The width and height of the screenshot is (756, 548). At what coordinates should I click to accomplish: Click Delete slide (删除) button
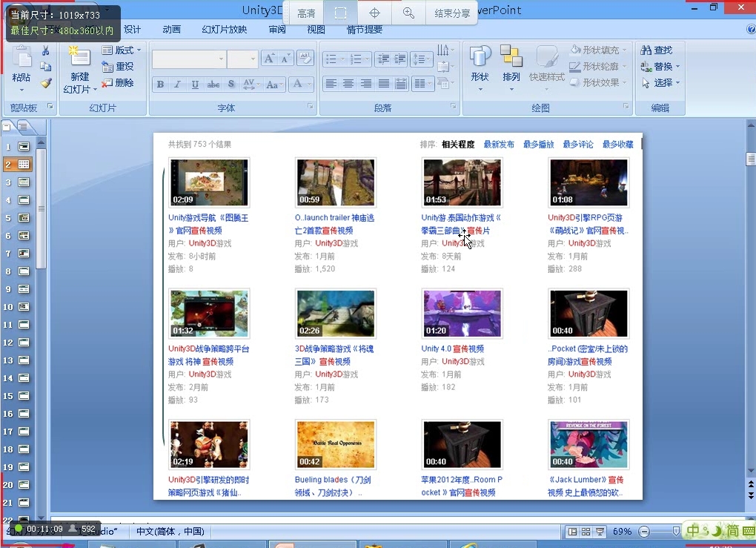[118, 83]
